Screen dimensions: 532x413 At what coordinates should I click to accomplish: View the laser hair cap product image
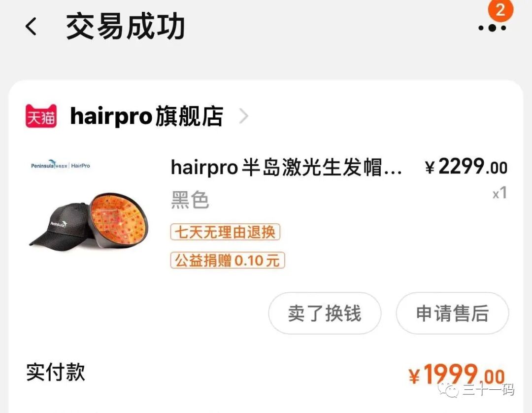point(91,220)
